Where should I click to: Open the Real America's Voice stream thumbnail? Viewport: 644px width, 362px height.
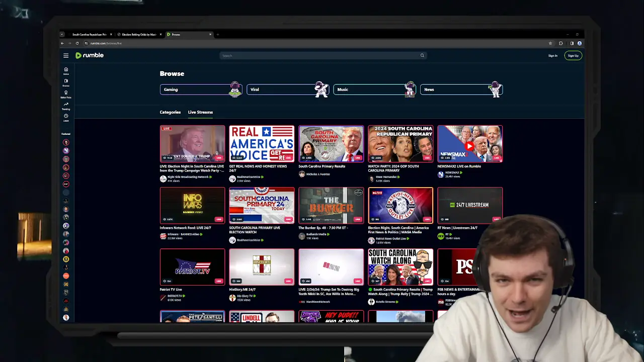pyautogui.click(x=262, y=144)
